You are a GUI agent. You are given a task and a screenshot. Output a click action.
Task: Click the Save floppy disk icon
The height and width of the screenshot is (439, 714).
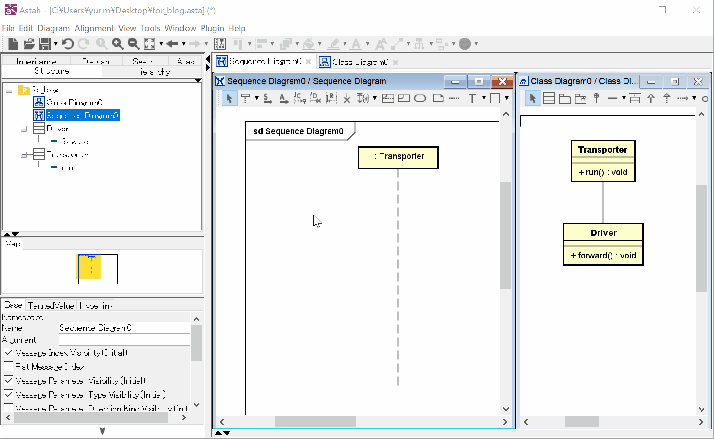tap(43, 44)
